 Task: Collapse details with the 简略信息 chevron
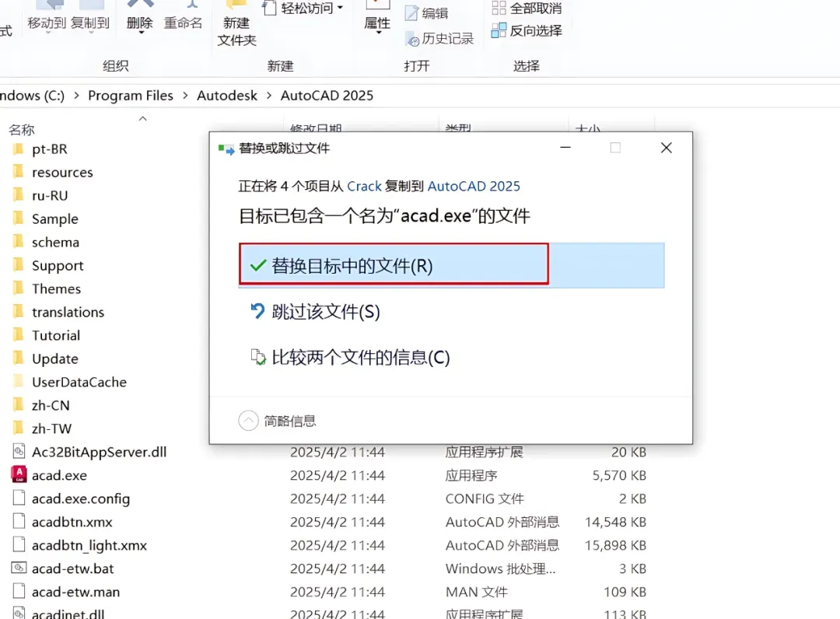point(249,421)
